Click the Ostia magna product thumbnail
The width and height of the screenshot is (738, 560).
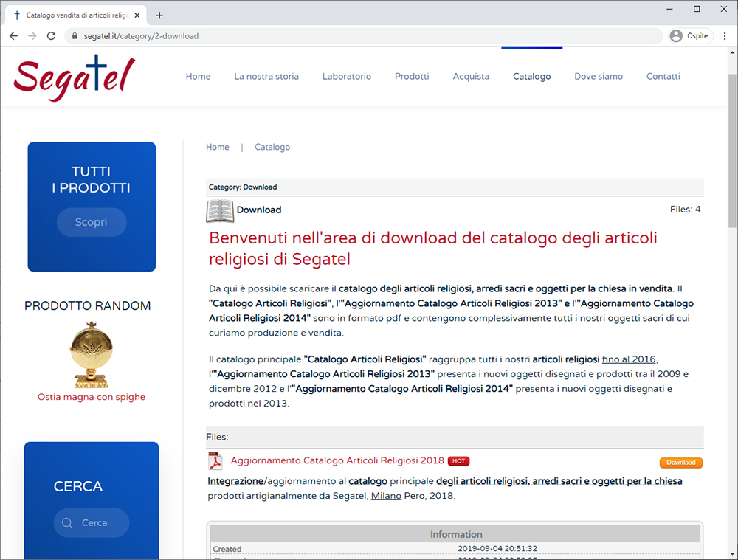click(92, 354)
